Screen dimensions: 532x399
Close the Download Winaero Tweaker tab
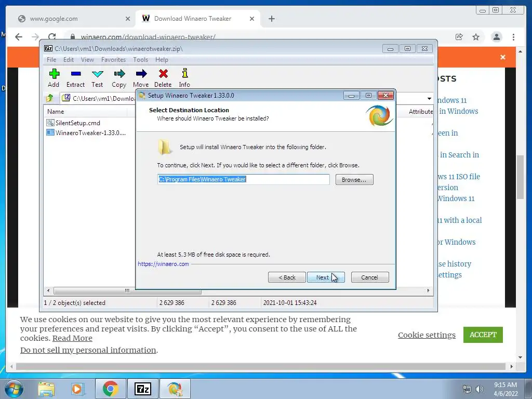pos(252,19)
